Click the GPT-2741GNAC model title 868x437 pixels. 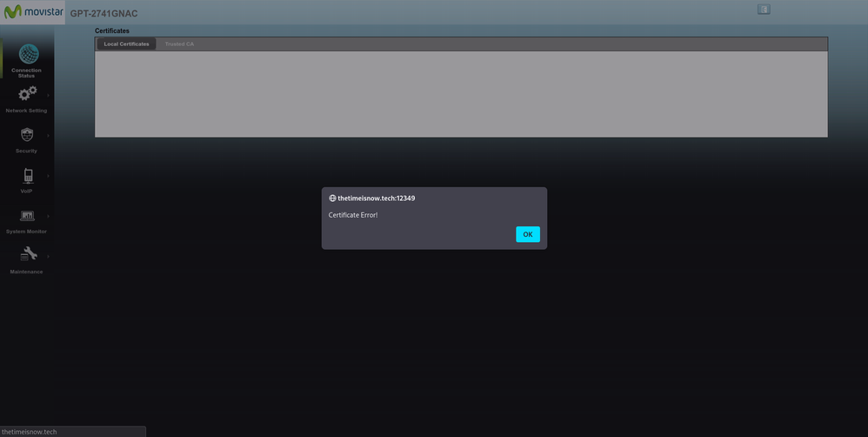[104, 14]
